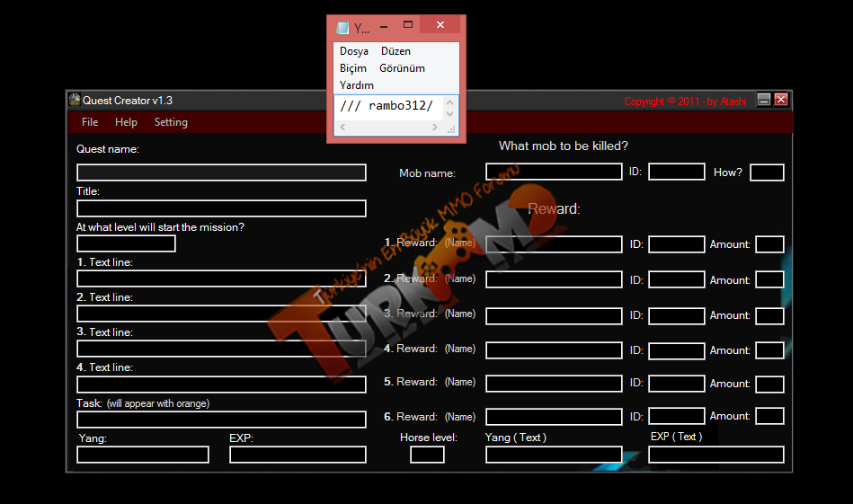Click the 4. Reward name field

tap(554, 350)
